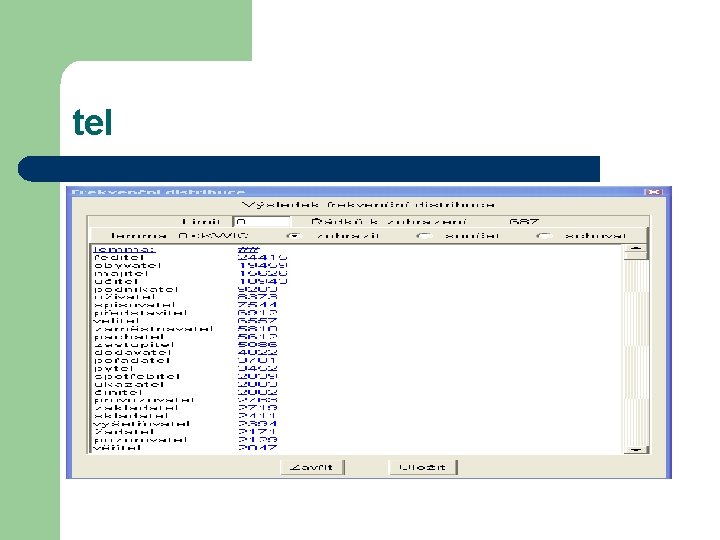Click the "pořadatel" entry
This screenshot has height=540, width=720.
(x=132, y=360)
